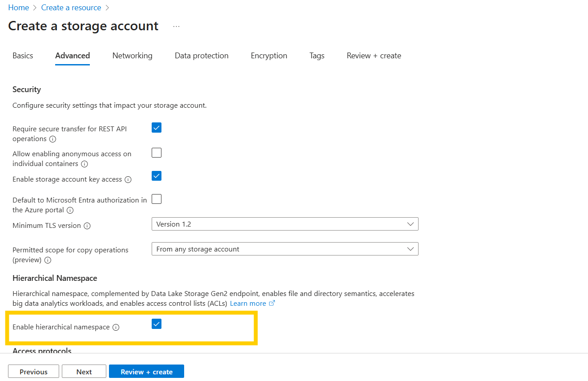Disable the Enable hierarchical namespace checkbox
This screenshot has width=588, height=381.
coord(156,324)
